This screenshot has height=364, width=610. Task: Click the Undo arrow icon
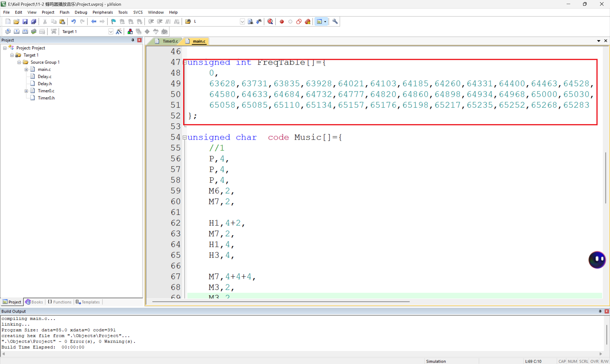[73, 22]
